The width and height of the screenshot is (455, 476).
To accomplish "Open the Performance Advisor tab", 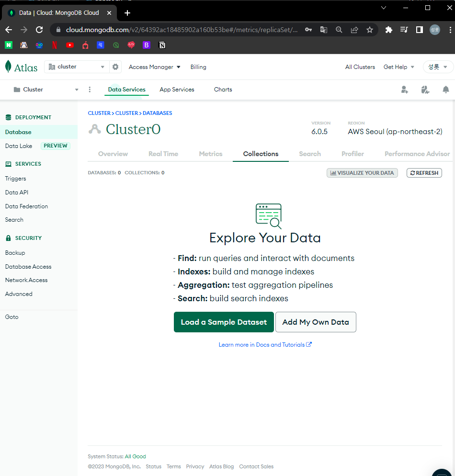I will (417, 154).
